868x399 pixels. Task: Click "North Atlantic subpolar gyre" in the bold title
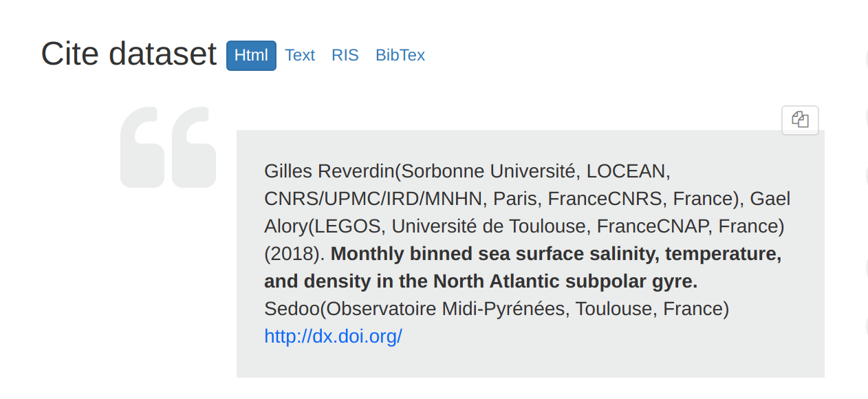563,281
